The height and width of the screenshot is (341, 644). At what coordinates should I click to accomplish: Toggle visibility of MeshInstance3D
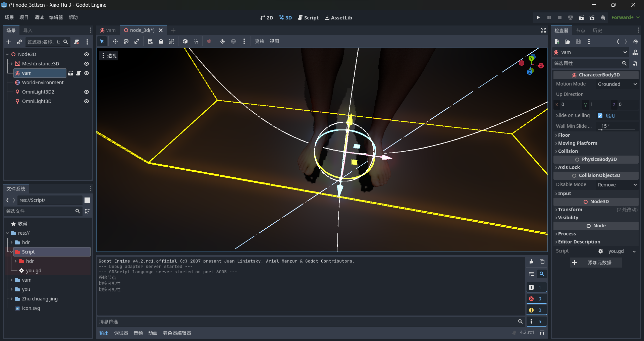pos(86,63)
